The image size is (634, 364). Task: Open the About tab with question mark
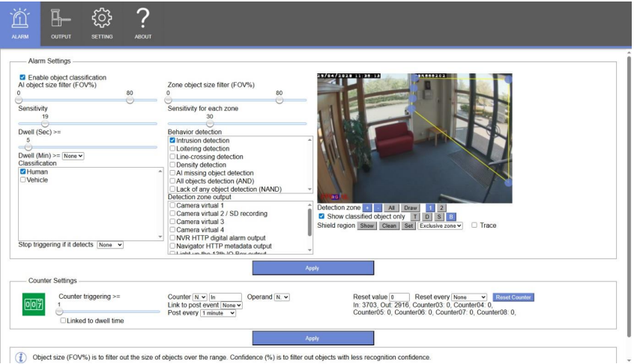(142, 23)
